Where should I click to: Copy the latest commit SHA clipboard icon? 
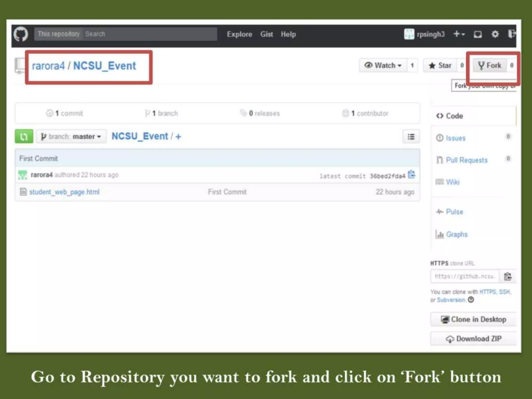tap(411, 175)
